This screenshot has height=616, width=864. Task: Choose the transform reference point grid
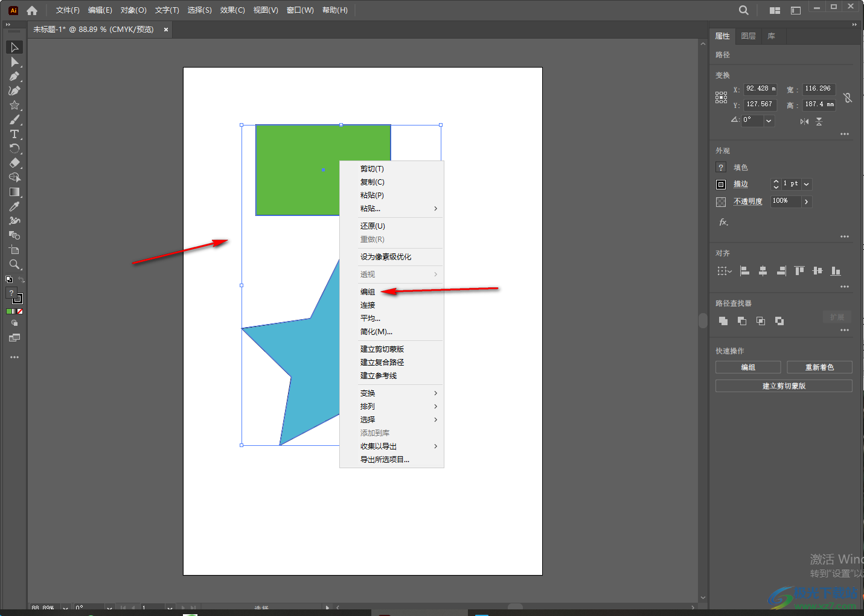[x=721, y=97]
